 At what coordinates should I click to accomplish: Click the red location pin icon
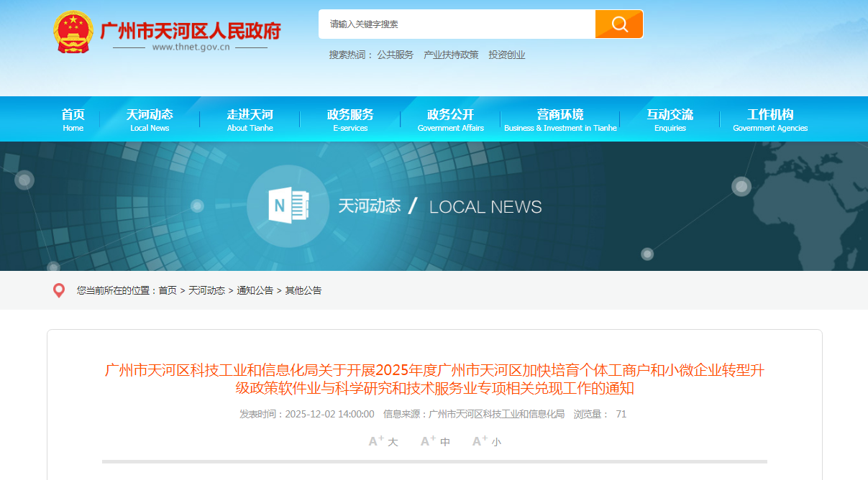tap(59, 290)
